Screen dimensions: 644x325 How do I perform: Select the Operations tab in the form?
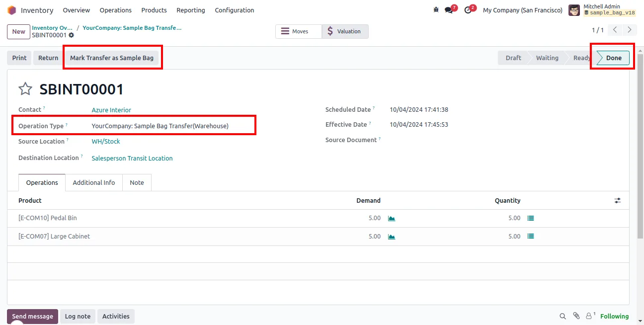coord(42,183)
